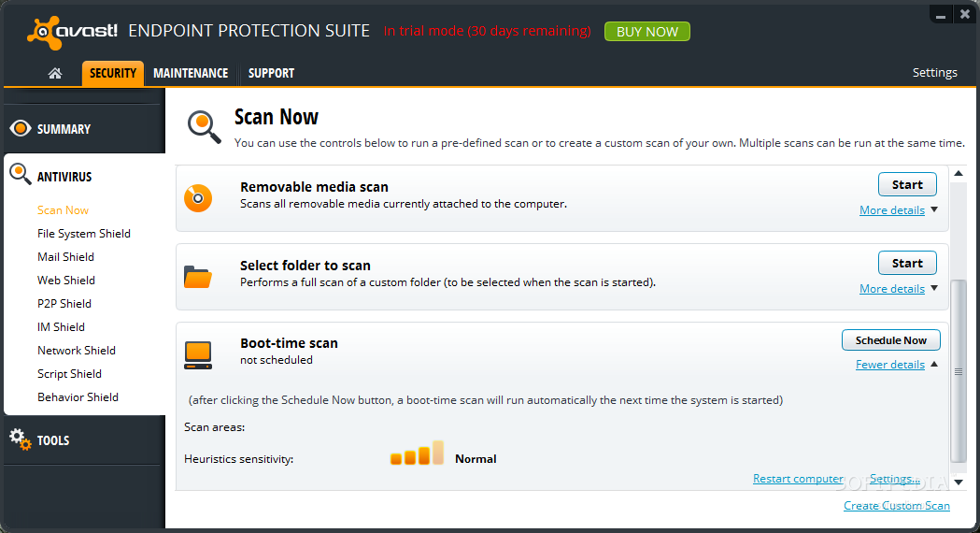Viewport: 980px width, 533px height.
Task: Open the Summary eye icon section
Action: 20,128
